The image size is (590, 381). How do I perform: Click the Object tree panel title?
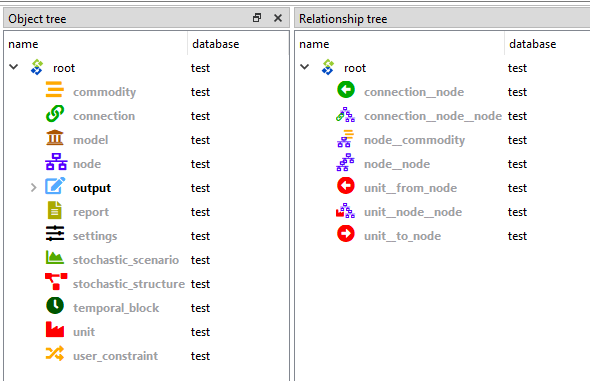[x=37, y=19]
